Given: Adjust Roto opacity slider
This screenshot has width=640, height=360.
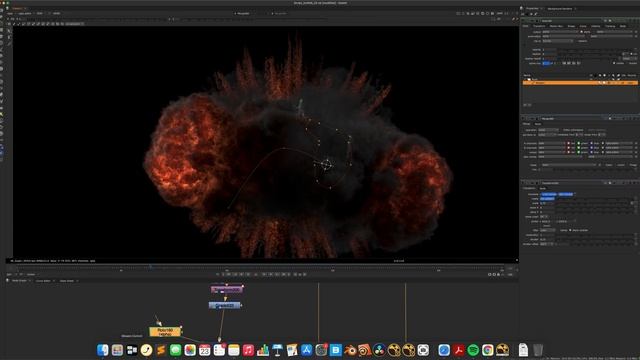Looking at the screenshot, I should point(594,50).
